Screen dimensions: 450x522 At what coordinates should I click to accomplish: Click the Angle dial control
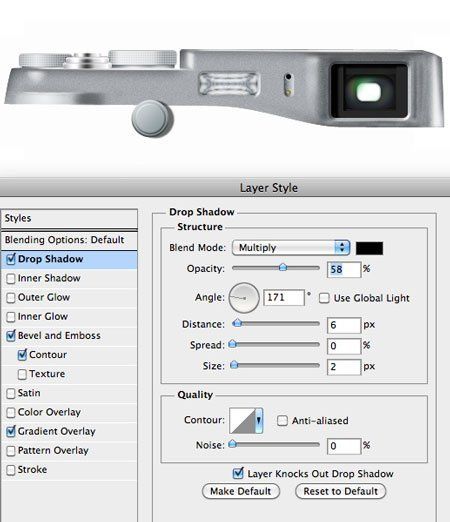point(244,298)
